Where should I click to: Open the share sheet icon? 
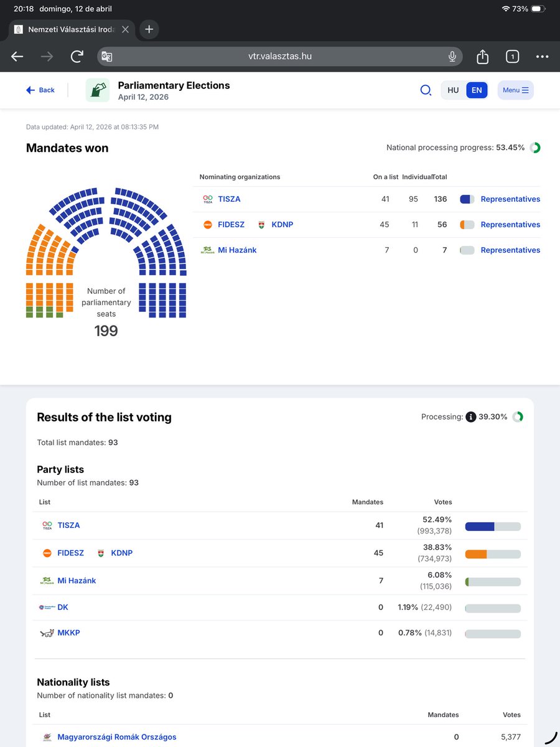(482, 57)
